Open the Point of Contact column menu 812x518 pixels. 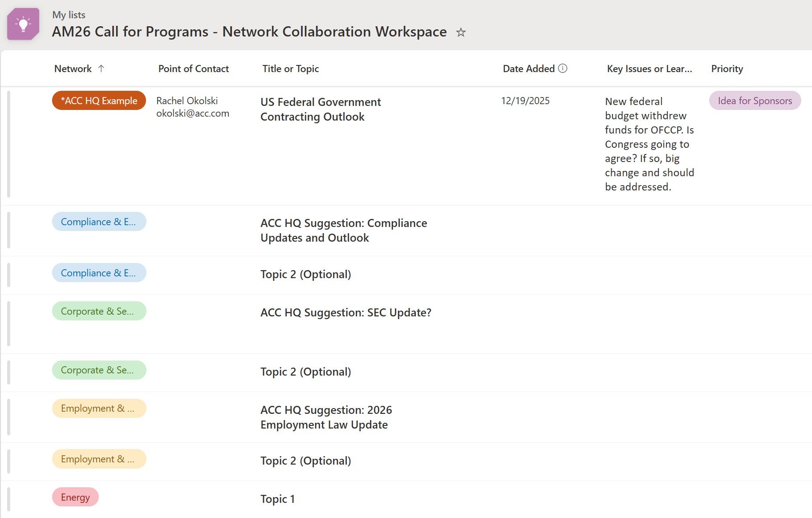(x=193, y=69)
